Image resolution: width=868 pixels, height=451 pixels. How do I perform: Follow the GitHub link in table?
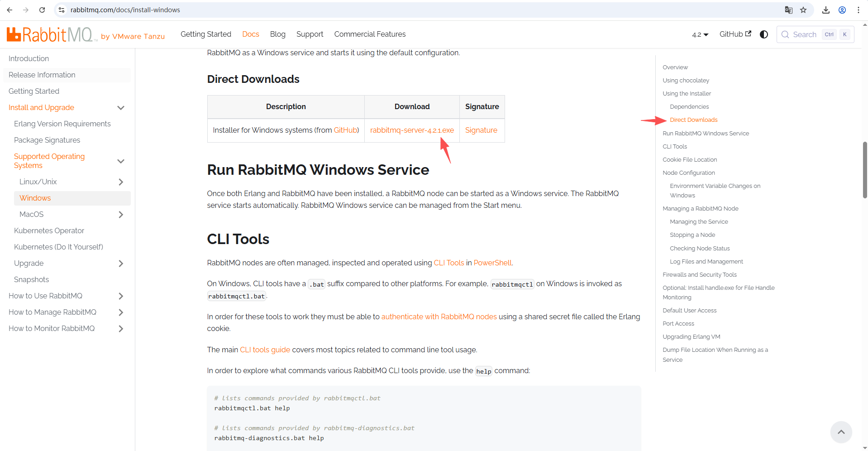click(345, 130)
